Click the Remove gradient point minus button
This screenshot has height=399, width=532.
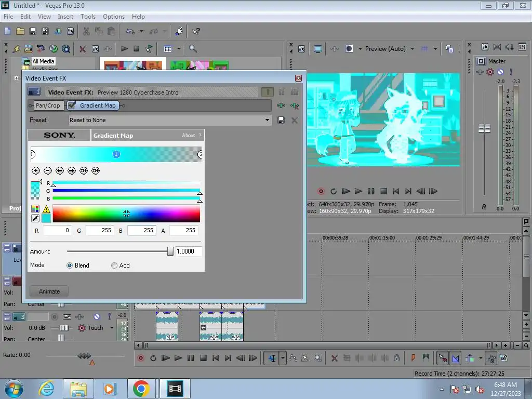(48, 170)
